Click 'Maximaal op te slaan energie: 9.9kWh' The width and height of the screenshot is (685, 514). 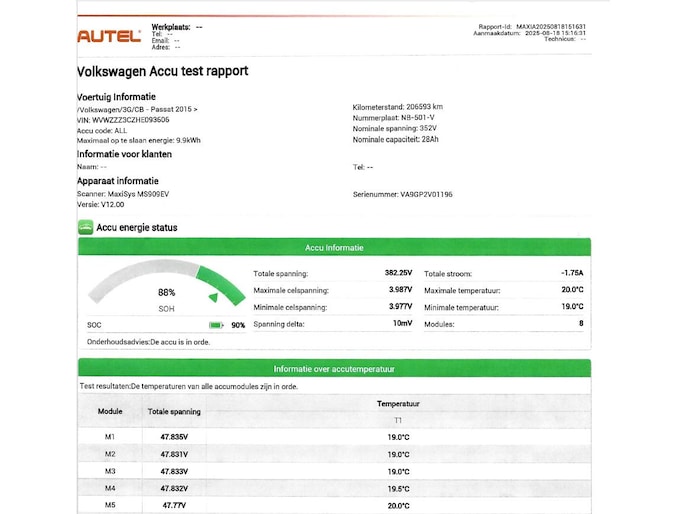(139, 140)
